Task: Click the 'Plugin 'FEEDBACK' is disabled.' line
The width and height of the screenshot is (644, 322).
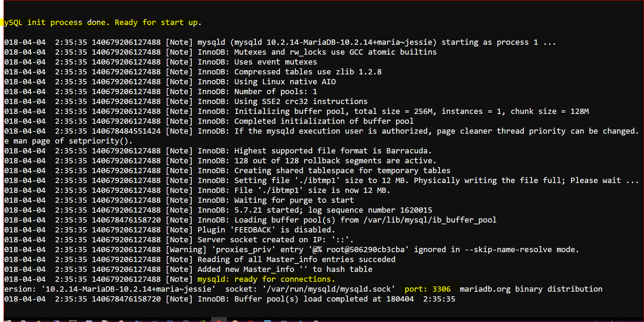Action: coord(266,230)
